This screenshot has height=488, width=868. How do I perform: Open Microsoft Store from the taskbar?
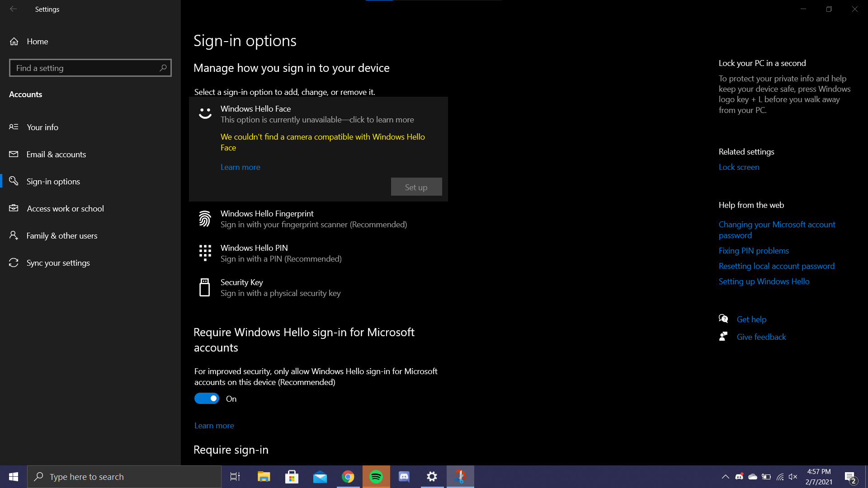[x=292, y=477]
